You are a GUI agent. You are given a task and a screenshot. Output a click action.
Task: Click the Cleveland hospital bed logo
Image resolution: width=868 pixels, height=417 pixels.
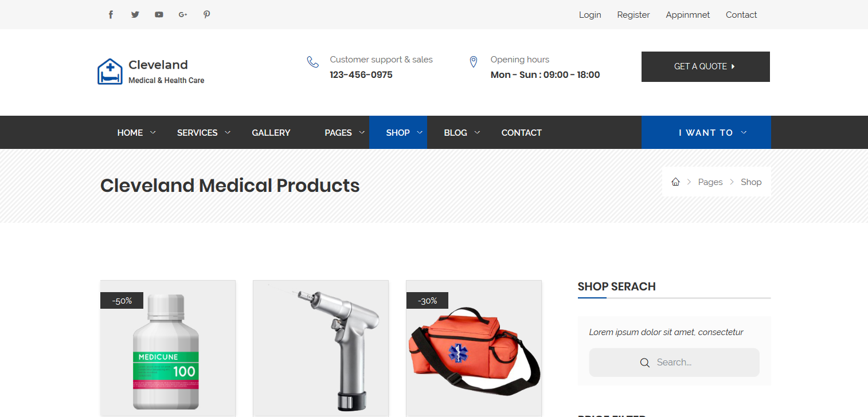click(x=110, y=72)
